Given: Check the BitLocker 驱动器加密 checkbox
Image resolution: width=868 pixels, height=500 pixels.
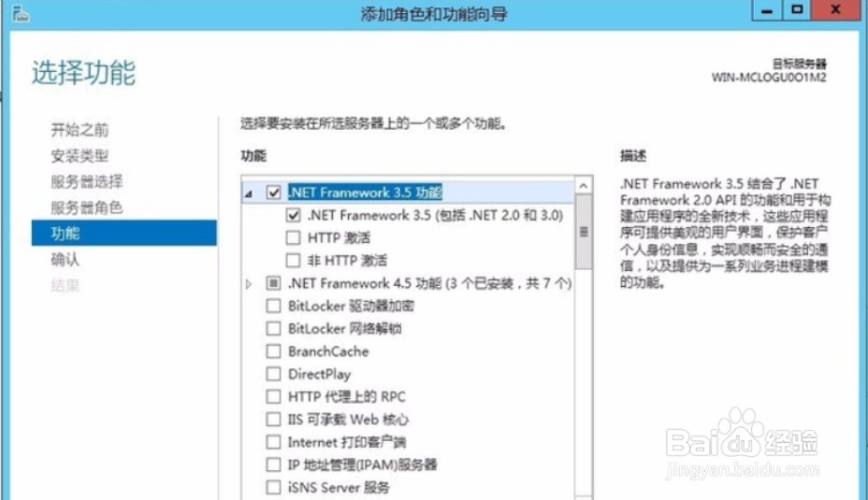Looking at the screenshot, I should click(x=273, y=306).
